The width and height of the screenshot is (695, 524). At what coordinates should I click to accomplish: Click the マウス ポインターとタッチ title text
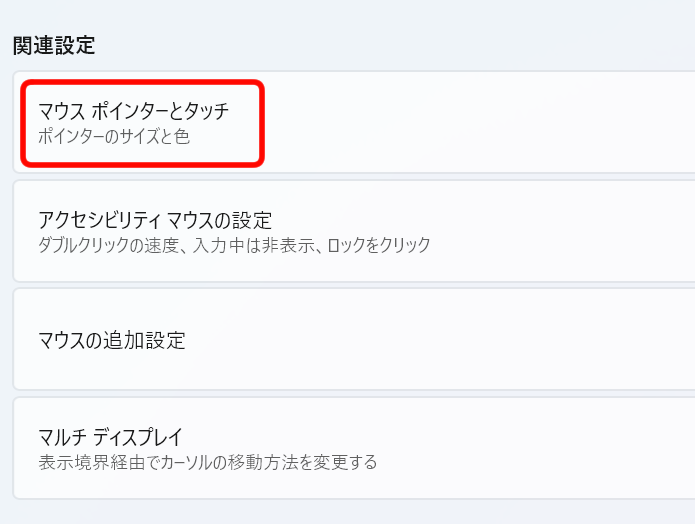pos(133,111)
